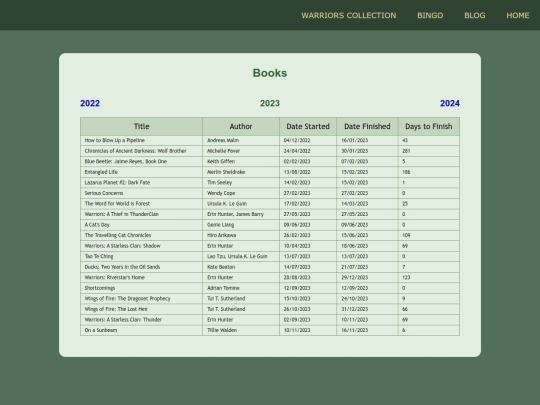Viewport: 540px width, 405px height.
Task: Click the Date Finished column header
Action: point(367,126)
